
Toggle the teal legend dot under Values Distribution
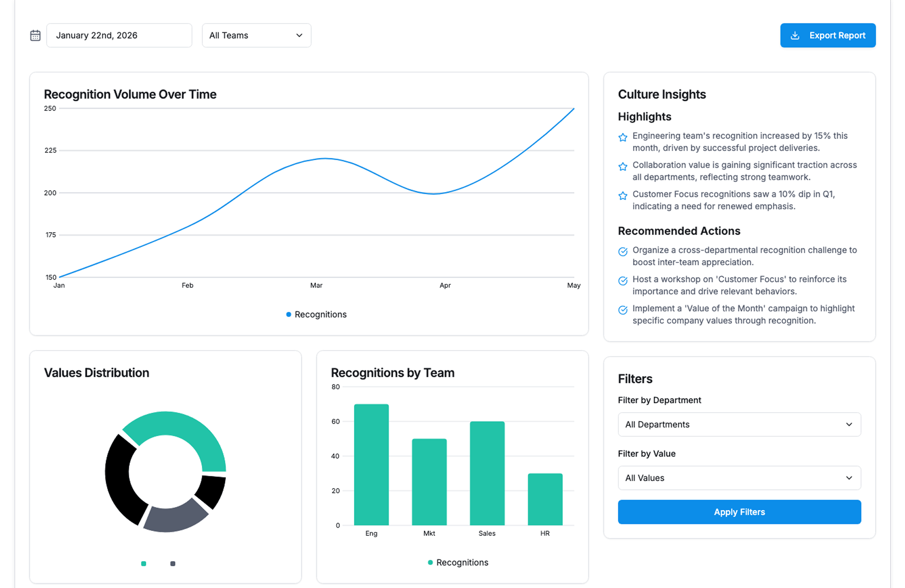point(144,563)
